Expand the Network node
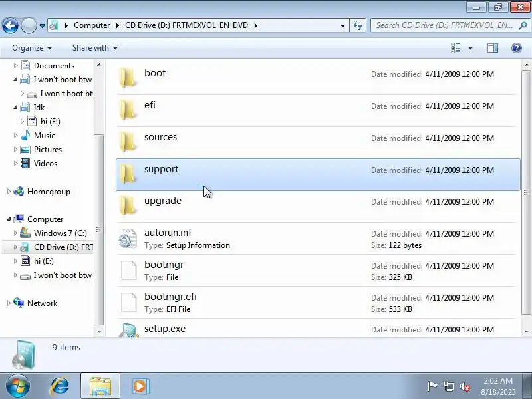 [x=9, y=303]
